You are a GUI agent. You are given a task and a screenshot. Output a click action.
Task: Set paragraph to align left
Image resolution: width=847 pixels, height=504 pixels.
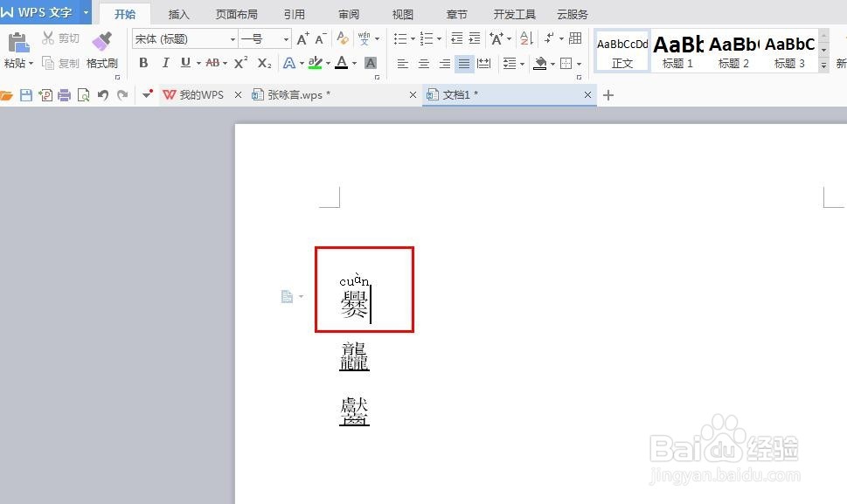(402, 64)
